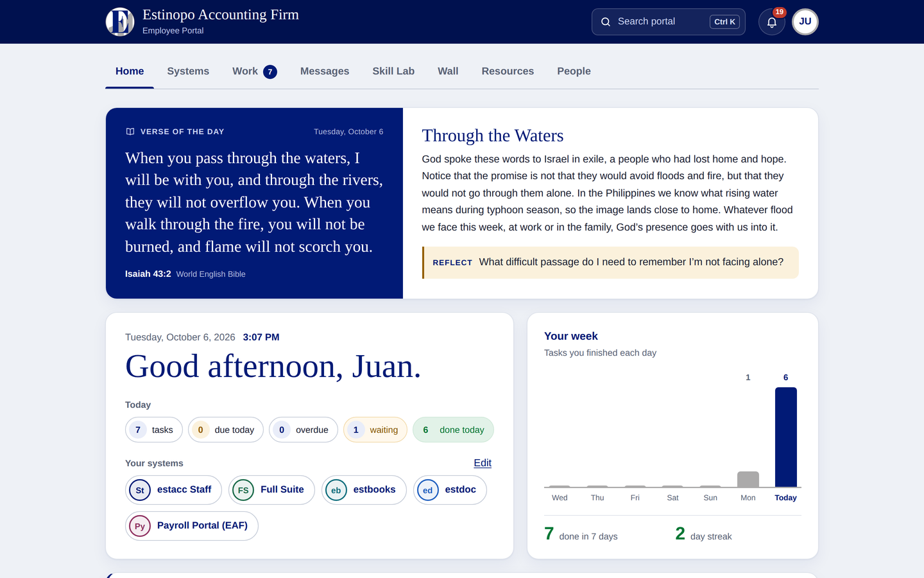Click the ed icon for estdoc
Image resolution: width=924 pixels, height=578 pixels.
[428, 490]
